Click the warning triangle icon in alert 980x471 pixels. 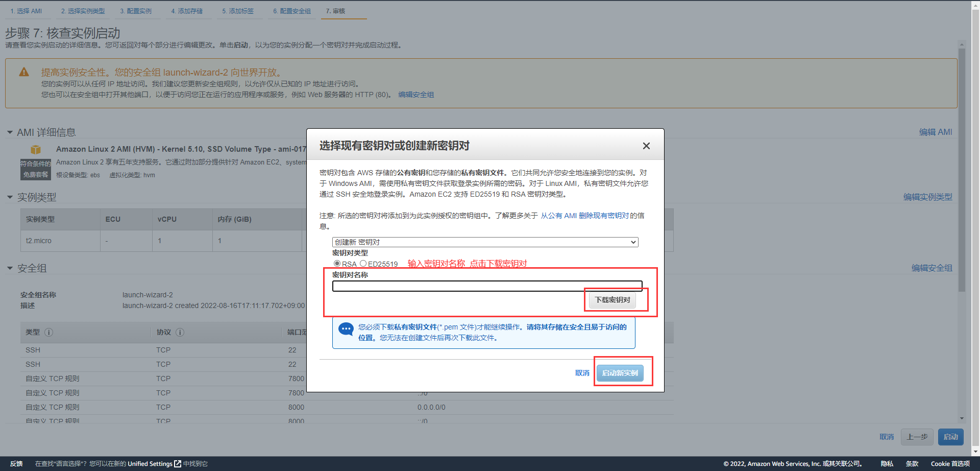pos(24,73)
